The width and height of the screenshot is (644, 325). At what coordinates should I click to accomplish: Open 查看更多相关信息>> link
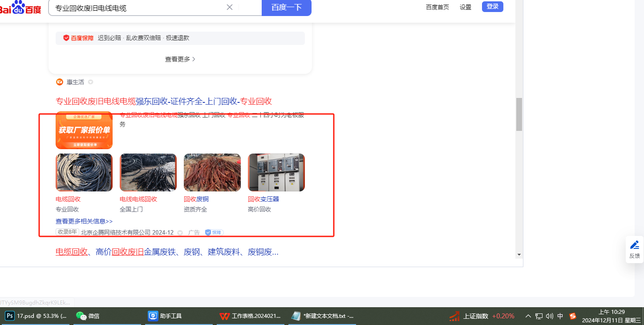pos(84,221)
